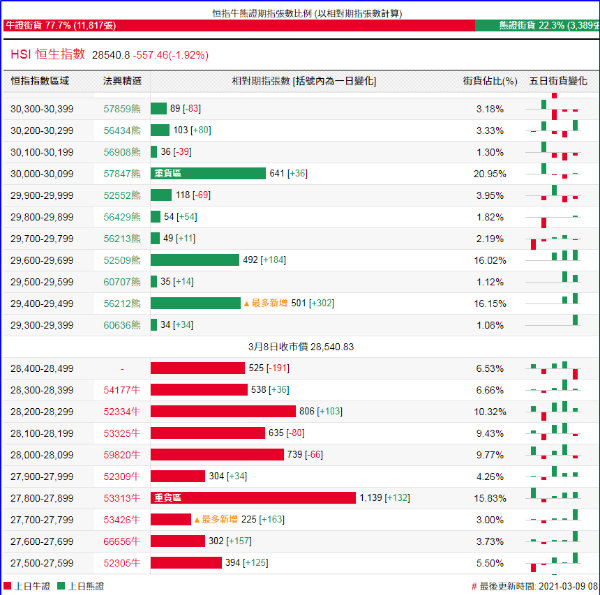This screenshot has height=595, width=600.
Task: Open the 59820牛 bull certificate link
Action: pos(122,455)
